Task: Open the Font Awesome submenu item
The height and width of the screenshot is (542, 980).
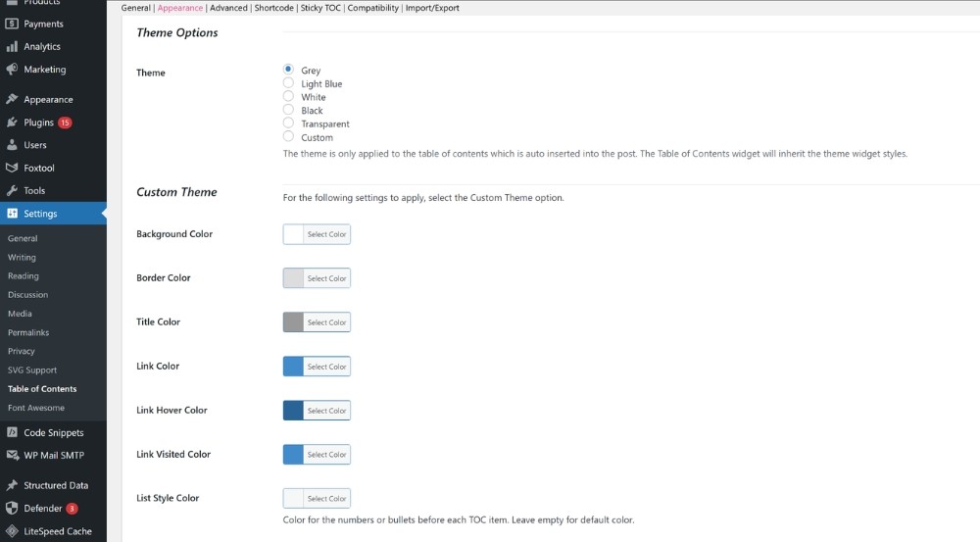Action: [x=35, y=408]
